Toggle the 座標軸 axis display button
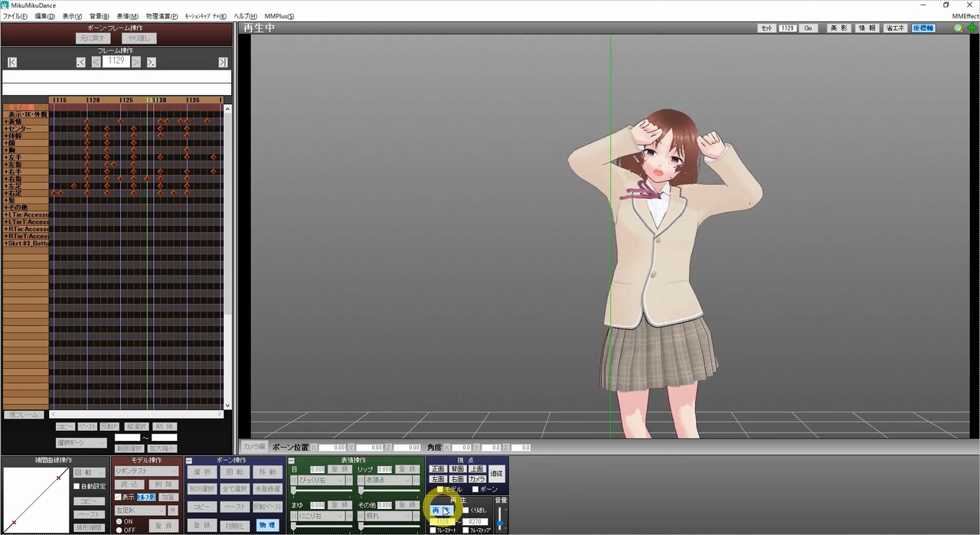The width and height of the screenshot is (980, 535). click(923, 28)
